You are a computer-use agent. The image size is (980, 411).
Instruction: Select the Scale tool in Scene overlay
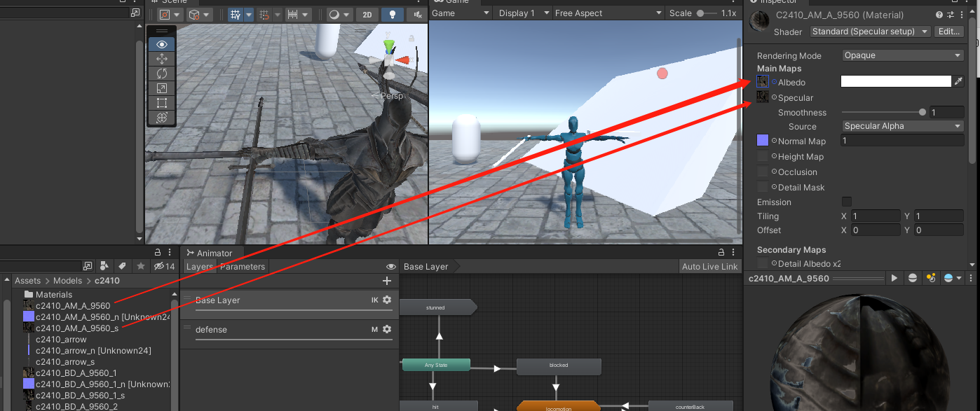162,88
